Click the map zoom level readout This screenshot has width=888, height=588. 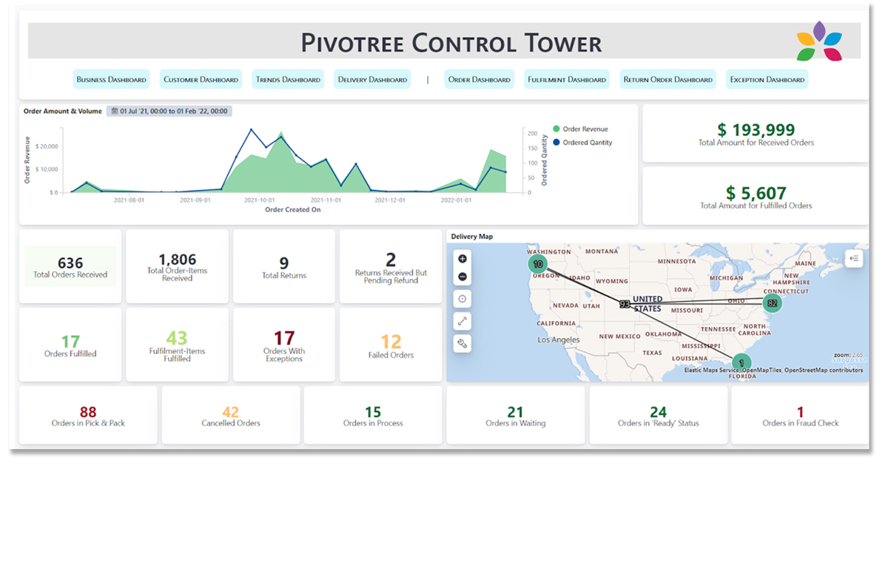click(x=848, y=355)
